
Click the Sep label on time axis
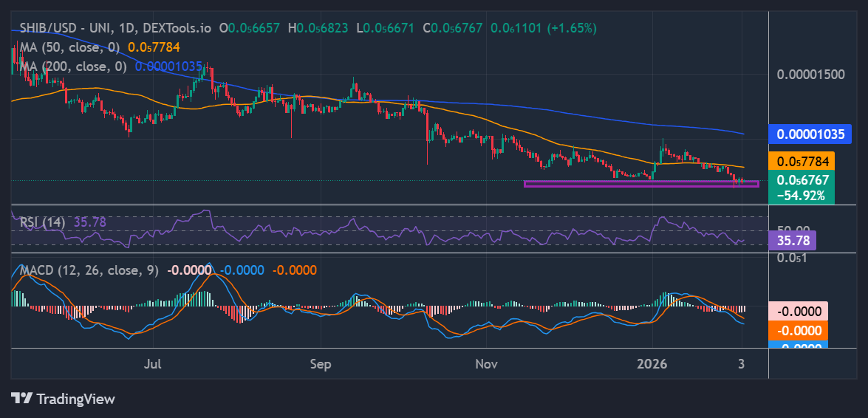(x=320, y=364)
